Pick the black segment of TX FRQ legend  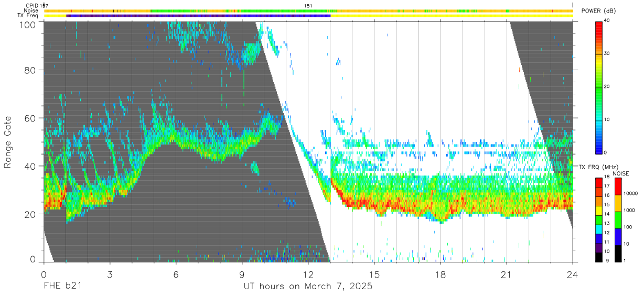tap(598, 256)
